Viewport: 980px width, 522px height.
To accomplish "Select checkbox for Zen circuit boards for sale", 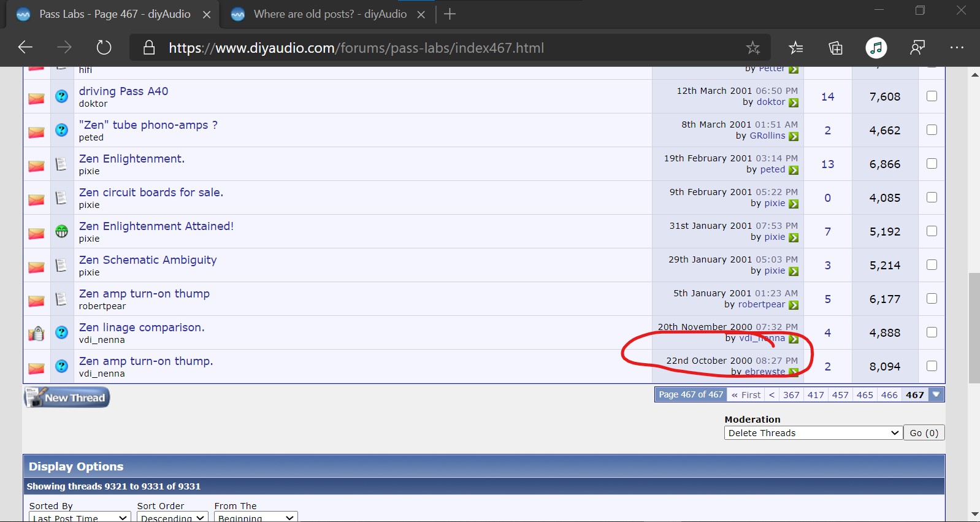I will (932, 198).
